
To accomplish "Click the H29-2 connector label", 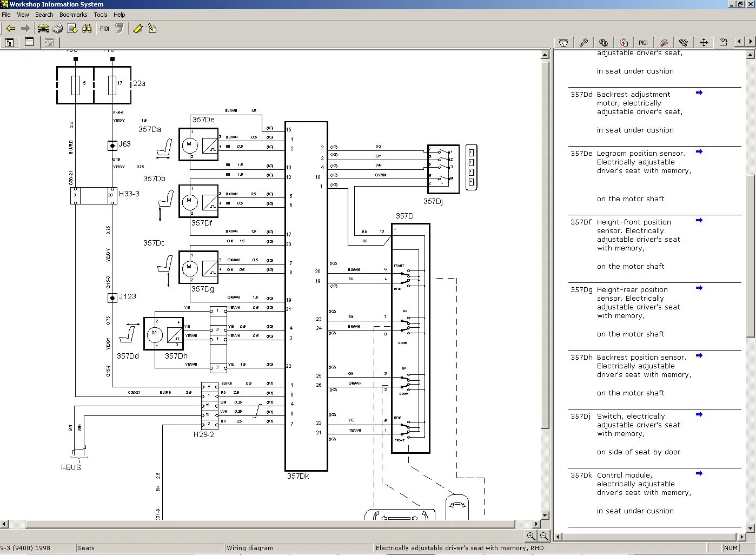I will pyautogui.click(x=204, y=434).
